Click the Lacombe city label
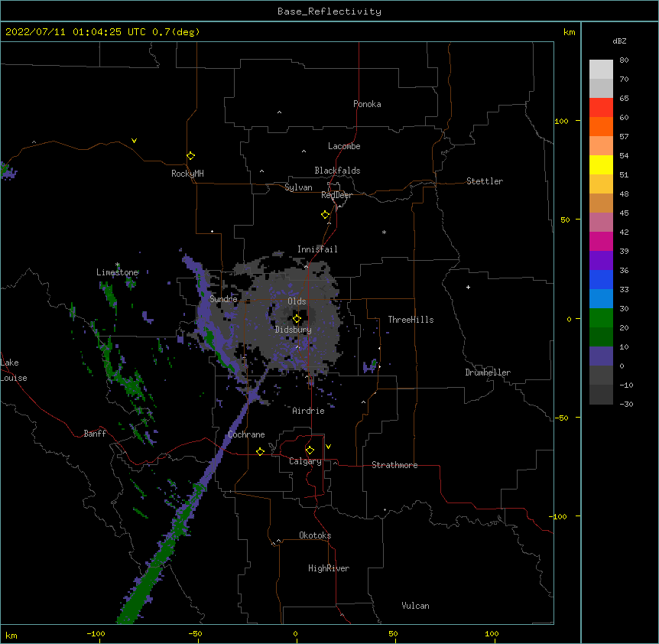 tap(344, 146)
